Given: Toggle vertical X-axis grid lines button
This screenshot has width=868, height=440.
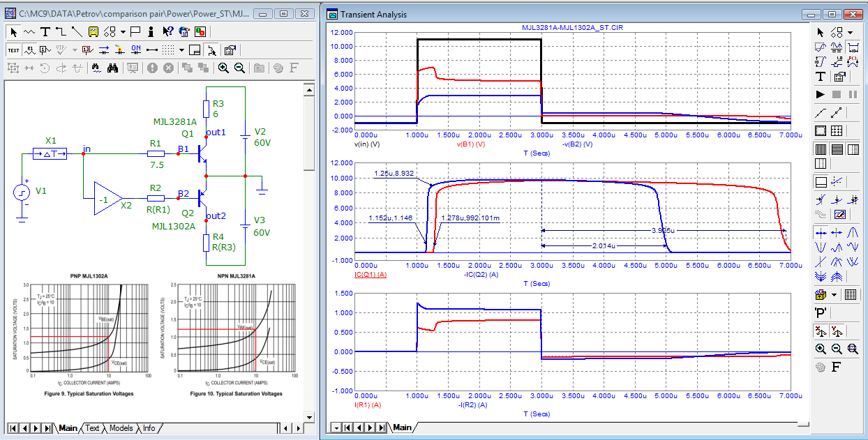Looking at the screenshot, I should pos(821,149).
